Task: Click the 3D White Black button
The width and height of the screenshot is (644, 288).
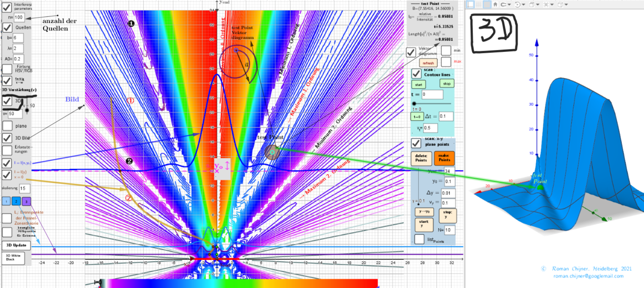Action: click(13, 258)
